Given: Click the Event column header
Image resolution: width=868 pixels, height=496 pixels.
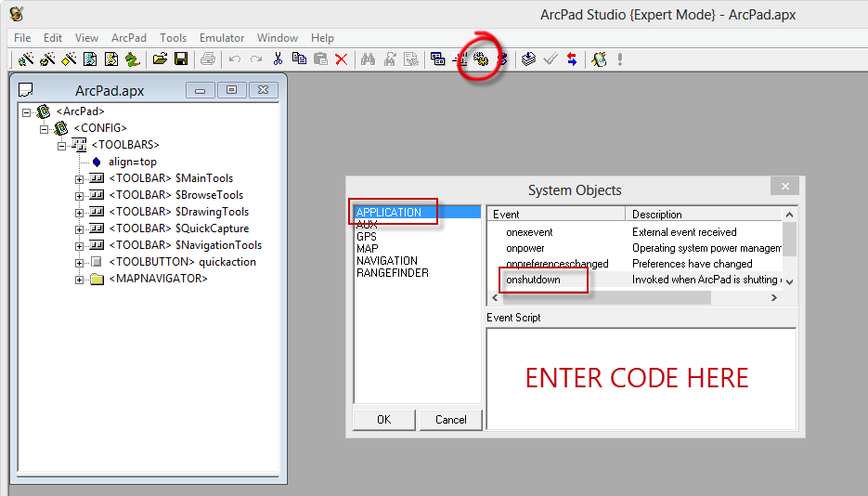Looking at the screenshot, I should pos(556,215).
